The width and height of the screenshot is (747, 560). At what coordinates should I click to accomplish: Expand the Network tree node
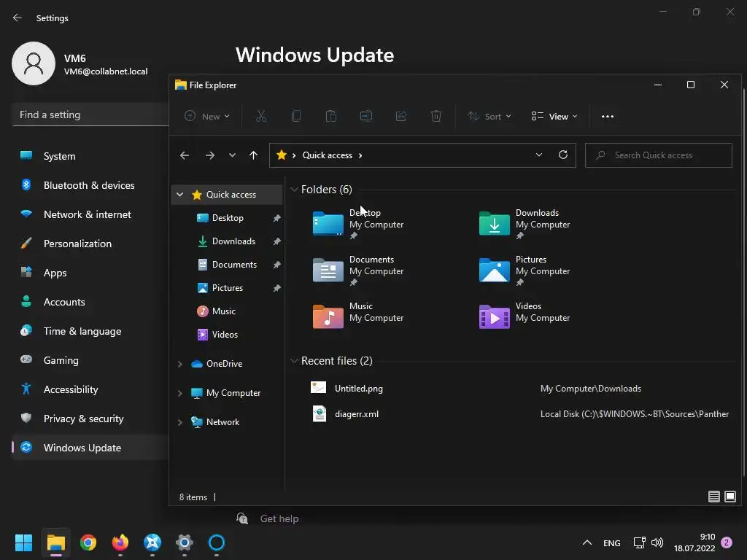pos(179,422)
